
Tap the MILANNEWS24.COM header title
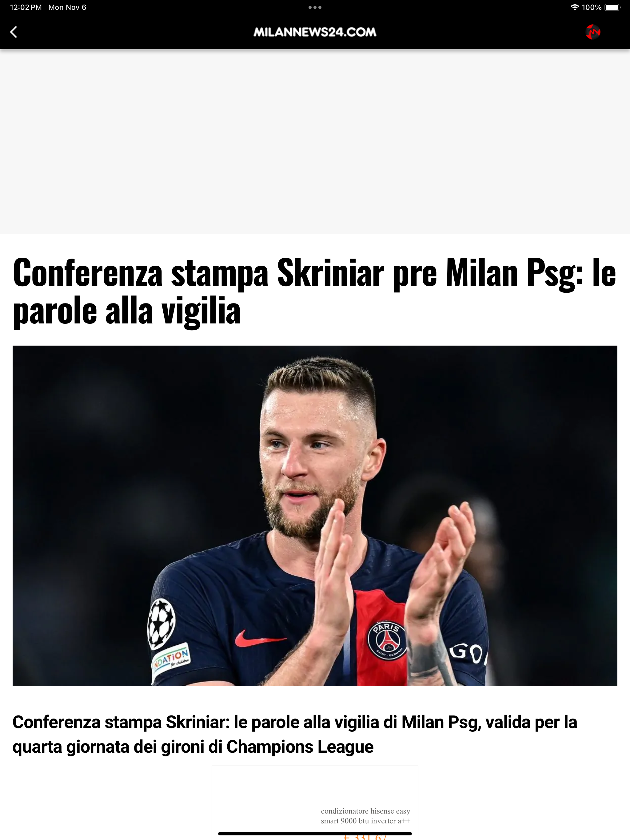(x=315, y=32)
